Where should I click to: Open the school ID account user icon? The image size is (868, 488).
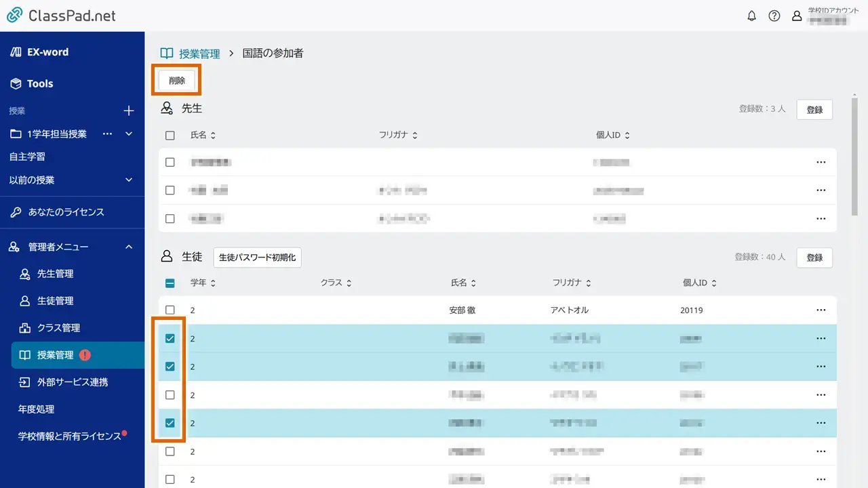click(x=797, y=16)
